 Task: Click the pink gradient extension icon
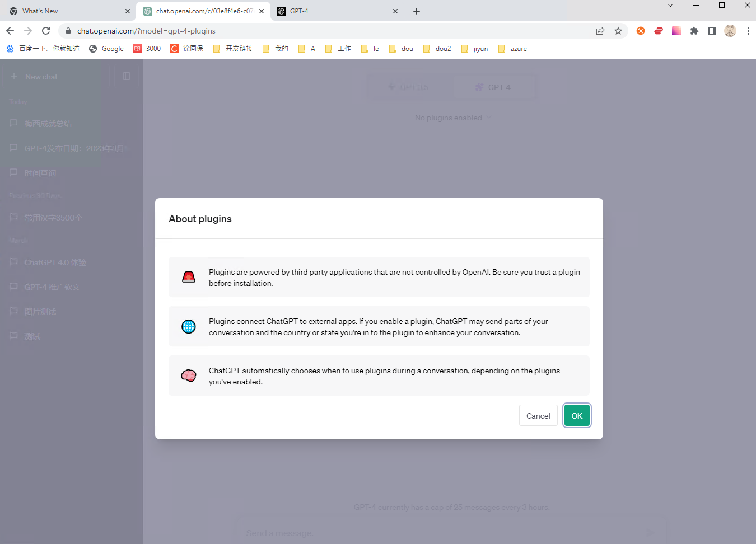click(x=676, y=31)
